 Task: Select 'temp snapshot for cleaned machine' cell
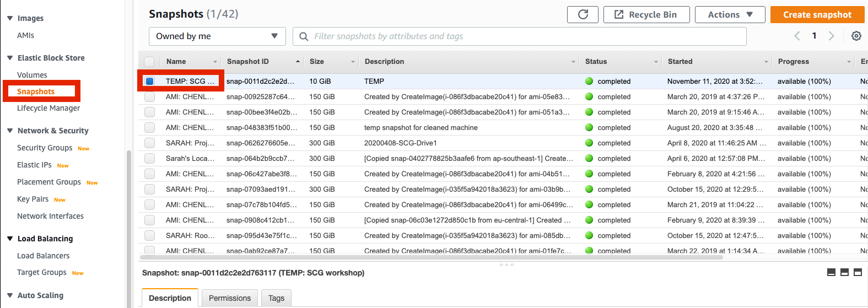tap(421, 127)
